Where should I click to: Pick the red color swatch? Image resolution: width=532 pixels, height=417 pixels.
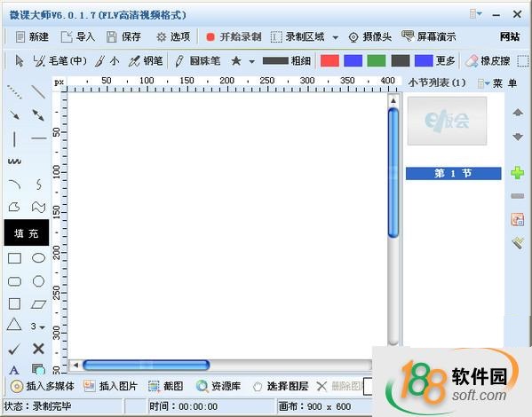point(330,61)
